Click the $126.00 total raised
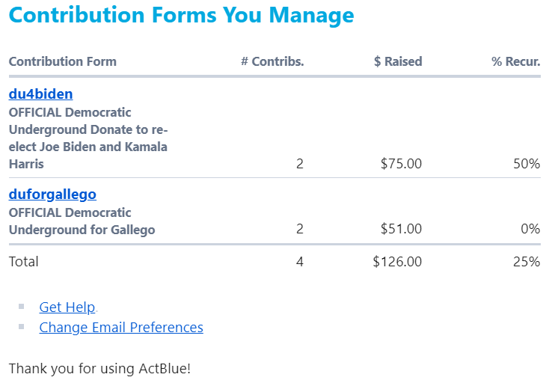Image resolution: width=549 pixels, height=392 pixels. (397, 262)
